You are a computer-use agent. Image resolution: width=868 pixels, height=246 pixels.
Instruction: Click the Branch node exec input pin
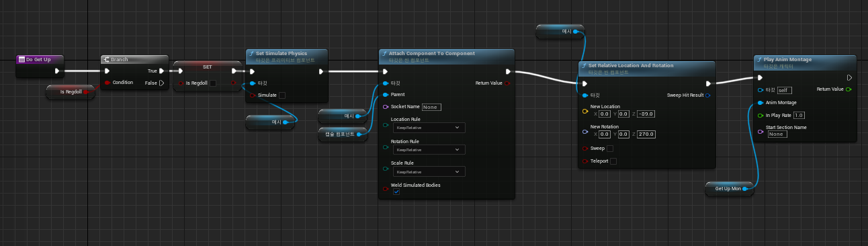[x=107, y=71]
